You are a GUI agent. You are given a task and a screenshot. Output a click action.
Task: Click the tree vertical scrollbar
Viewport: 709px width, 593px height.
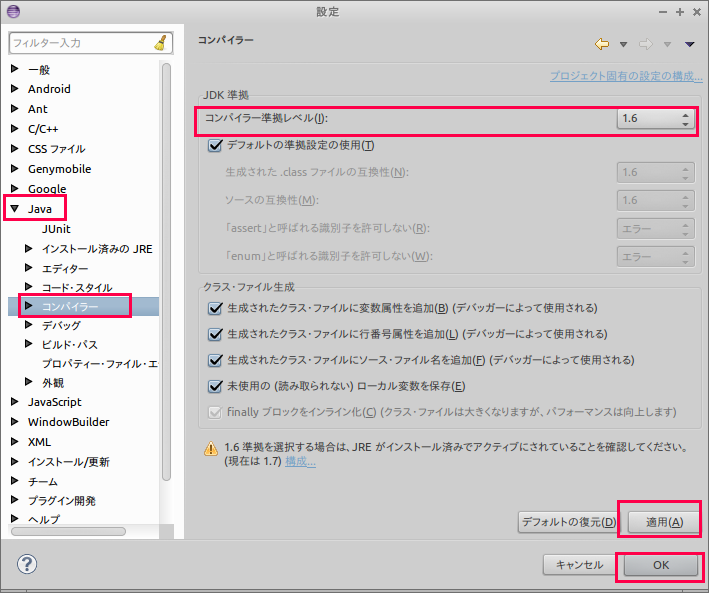(166, 271)
